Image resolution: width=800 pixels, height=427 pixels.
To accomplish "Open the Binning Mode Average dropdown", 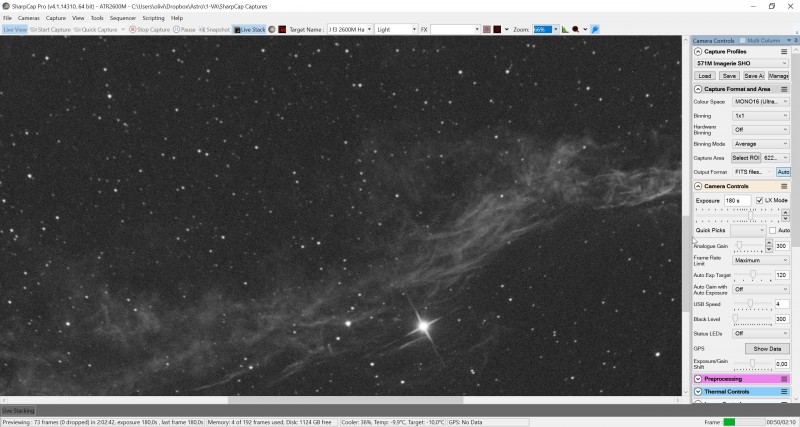I will tap(761, 144).
